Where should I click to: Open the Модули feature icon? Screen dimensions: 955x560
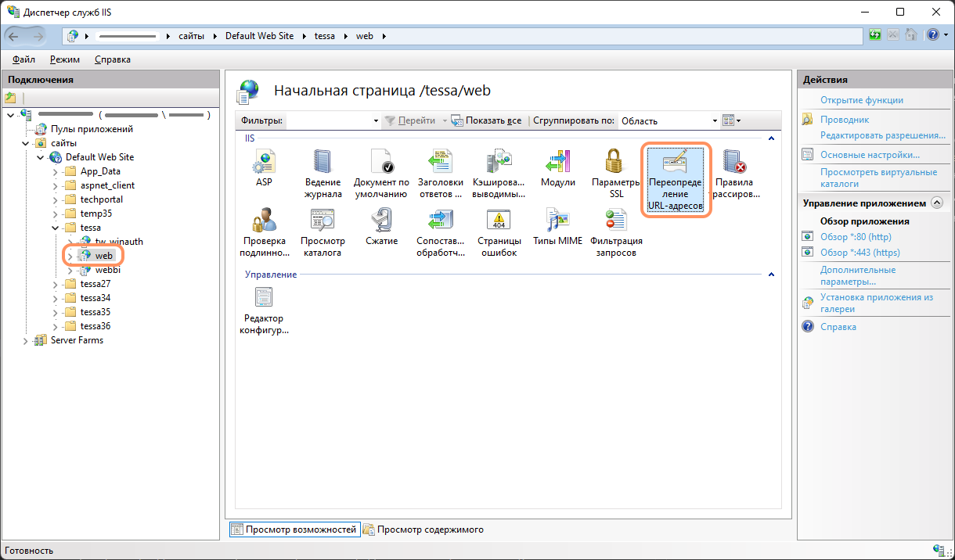point(557,167)
